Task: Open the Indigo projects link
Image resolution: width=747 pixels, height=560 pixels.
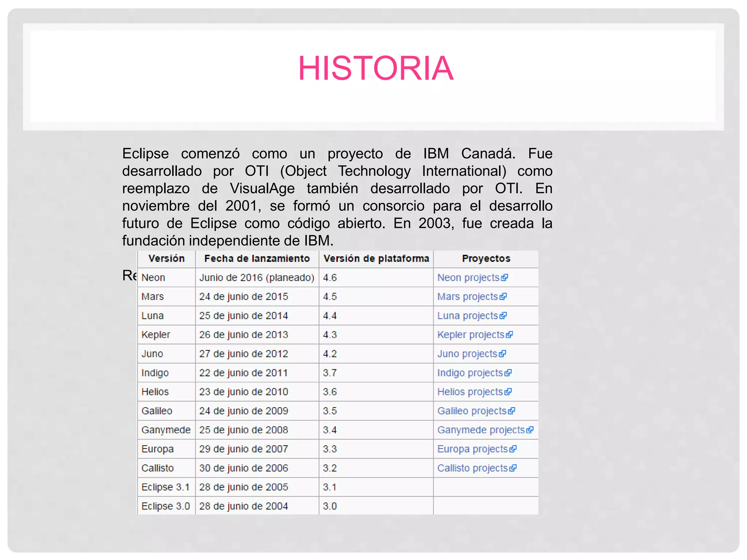Action: tap(474, 373)
